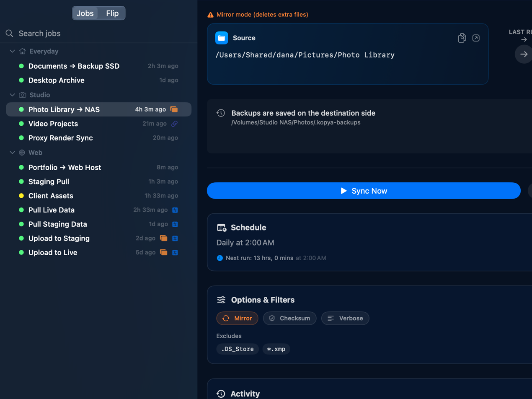532x399 pixels.
Task: Open the Source folder via the arrow-box icon
Action: 476,38
